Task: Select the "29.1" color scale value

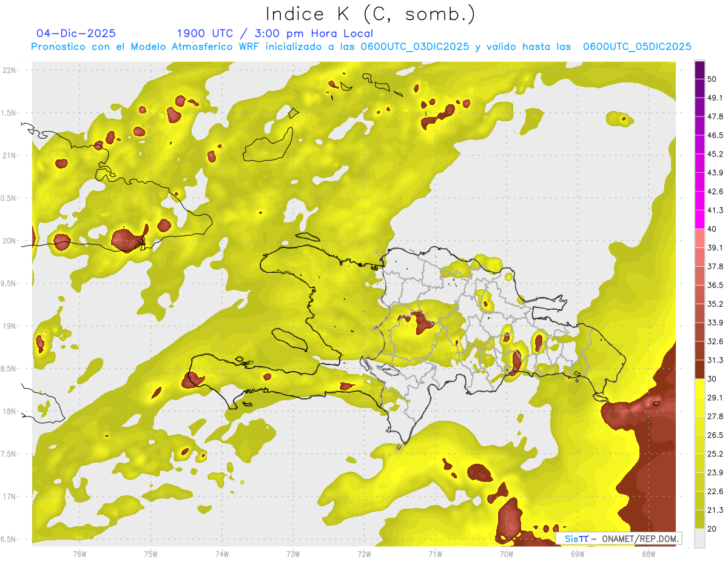Action: [715, 398]
